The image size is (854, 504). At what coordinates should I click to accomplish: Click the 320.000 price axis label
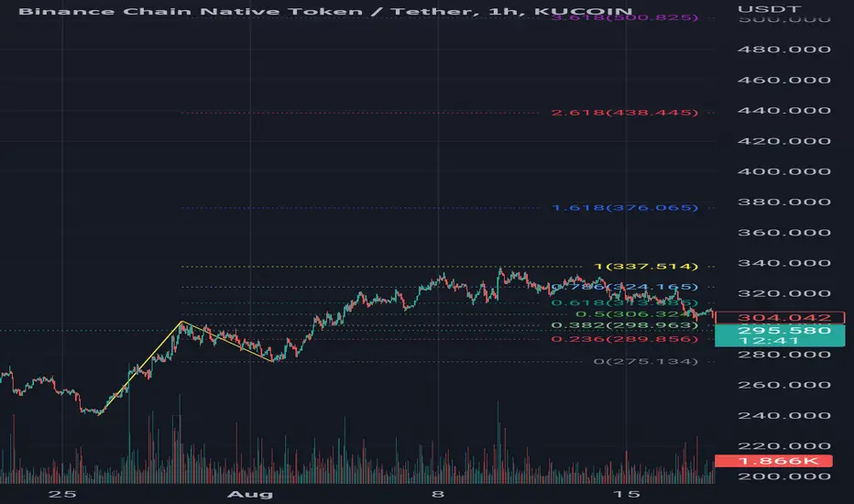pyautogui.click(x=784, y=293)
